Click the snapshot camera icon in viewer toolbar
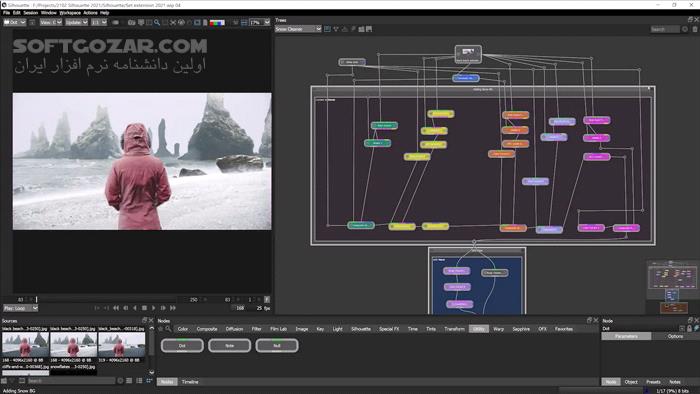 [131, 22]
